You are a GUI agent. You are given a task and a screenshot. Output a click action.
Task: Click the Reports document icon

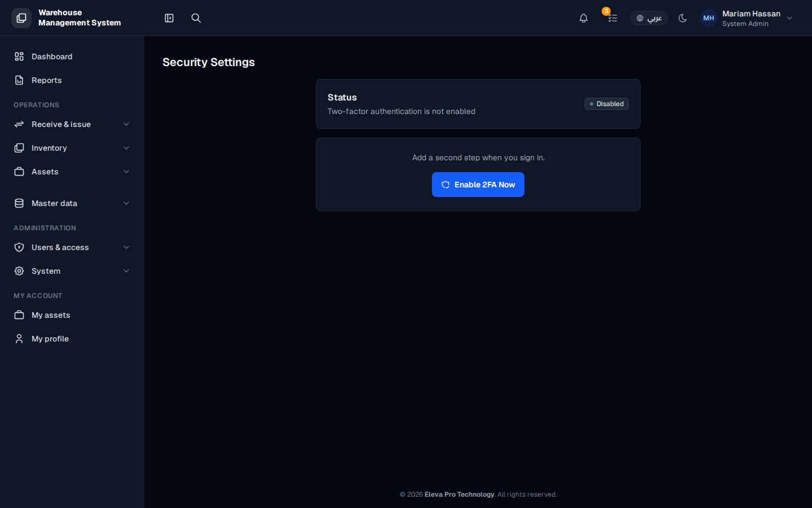pos(19,80)
